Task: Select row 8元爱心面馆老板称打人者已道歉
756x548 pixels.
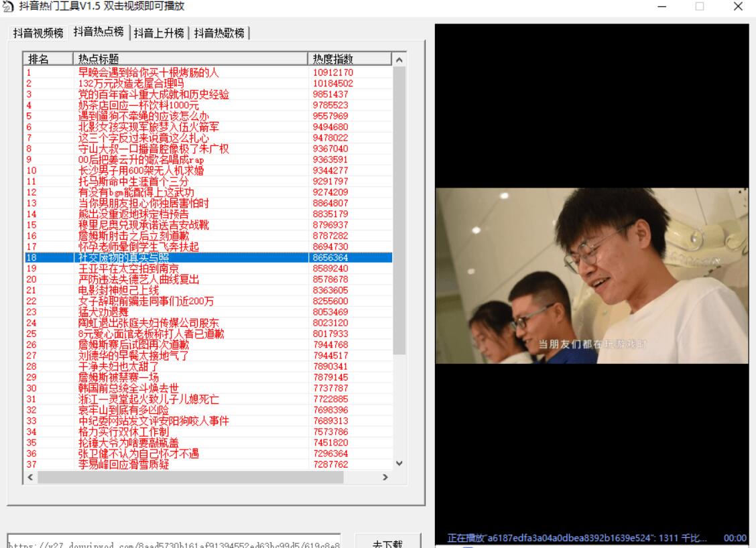Action: [208, 334]
